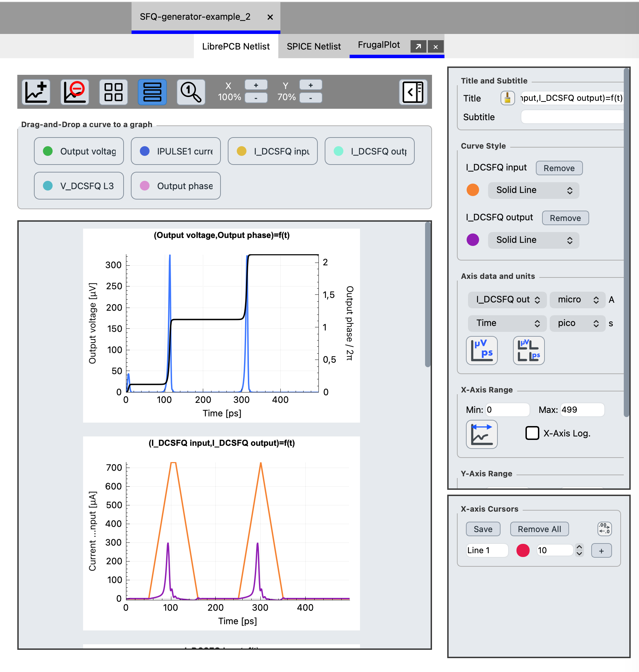Screen dimensions: 639x672
Task: Click the Title text field
Action: tap(572, 98)
